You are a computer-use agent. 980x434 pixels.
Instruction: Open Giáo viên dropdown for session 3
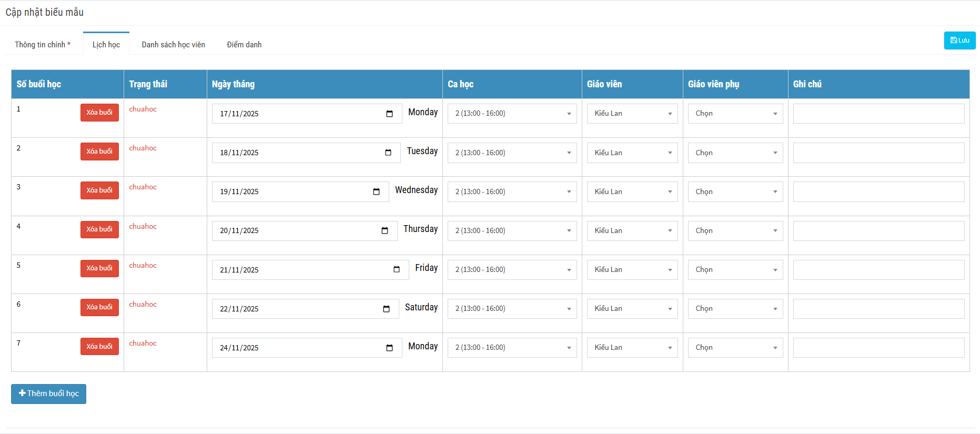pyautogui.click(x=632, y=191)
